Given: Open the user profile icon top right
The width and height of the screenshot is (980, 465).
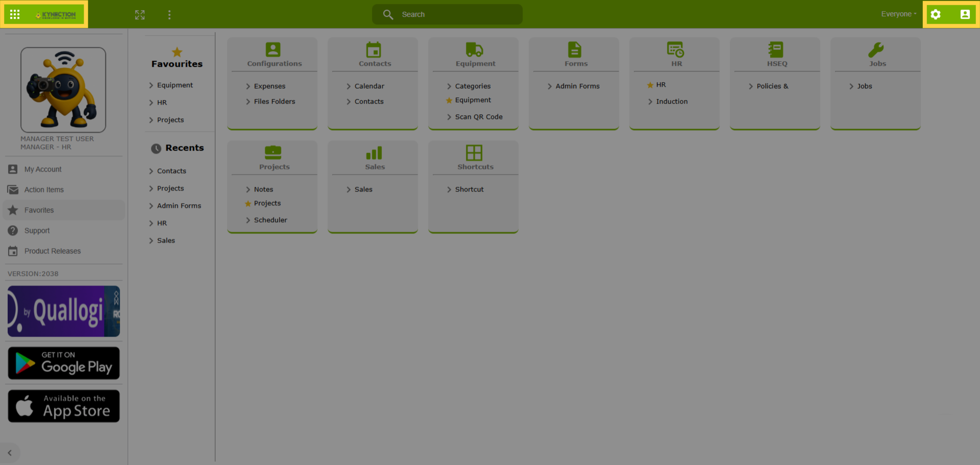Looking at the screenshot, I should click(965, 14).
